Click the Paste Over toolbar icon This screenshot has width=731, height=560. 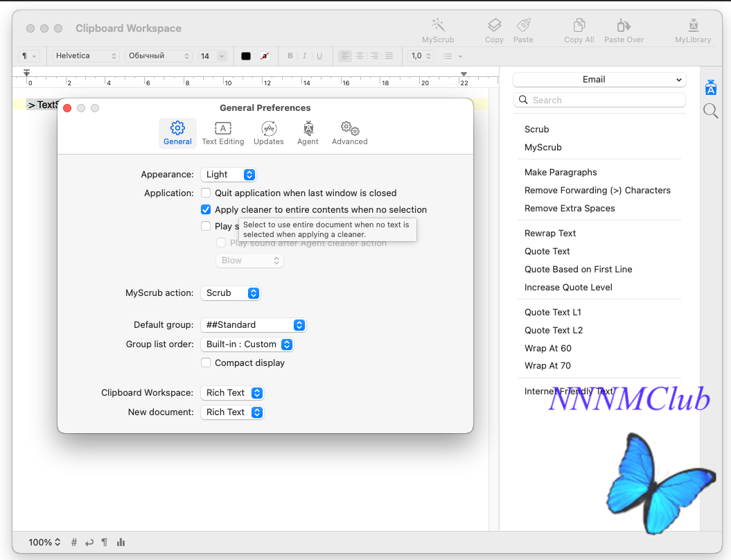click(624, 30)
